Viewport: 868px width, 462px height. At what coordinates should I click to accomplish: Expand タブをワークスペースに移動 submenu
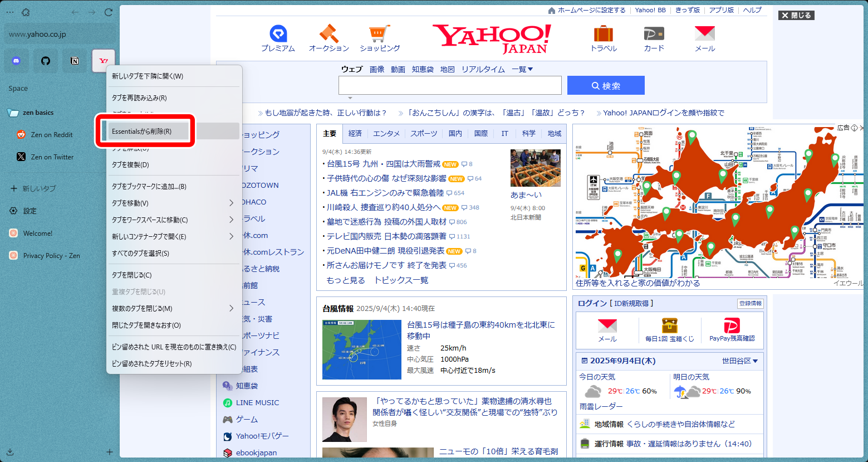pyautogui.click(x=174, y=220)
